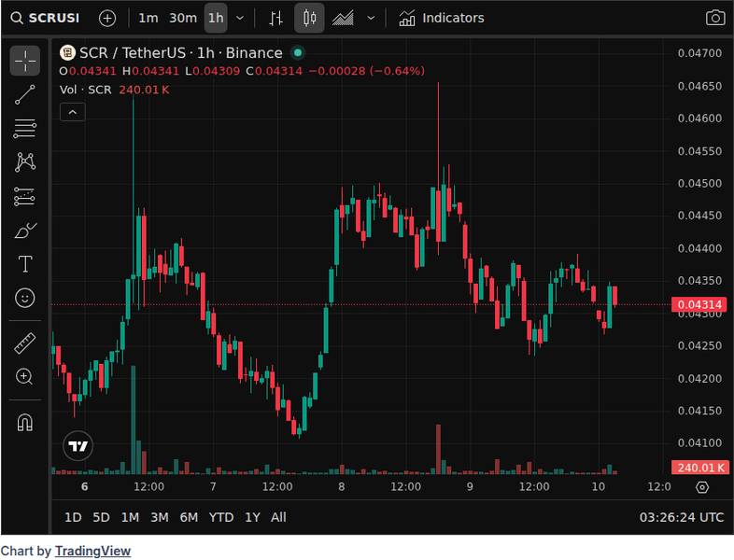Viewport: 734px width, 560px height.
Task: Click the change value −0.00028 (−0.64%)
Action: 367,71
